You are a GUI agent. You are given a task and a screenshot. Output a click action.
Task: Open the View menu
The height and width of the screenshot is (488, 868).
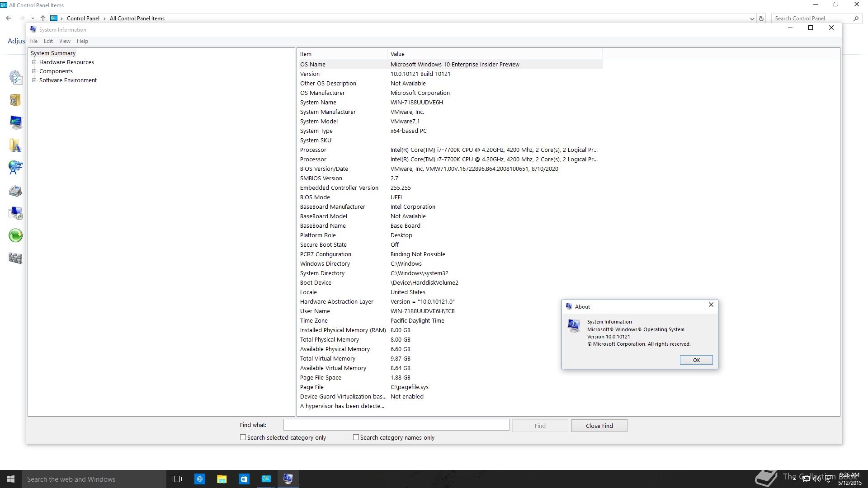65,41
